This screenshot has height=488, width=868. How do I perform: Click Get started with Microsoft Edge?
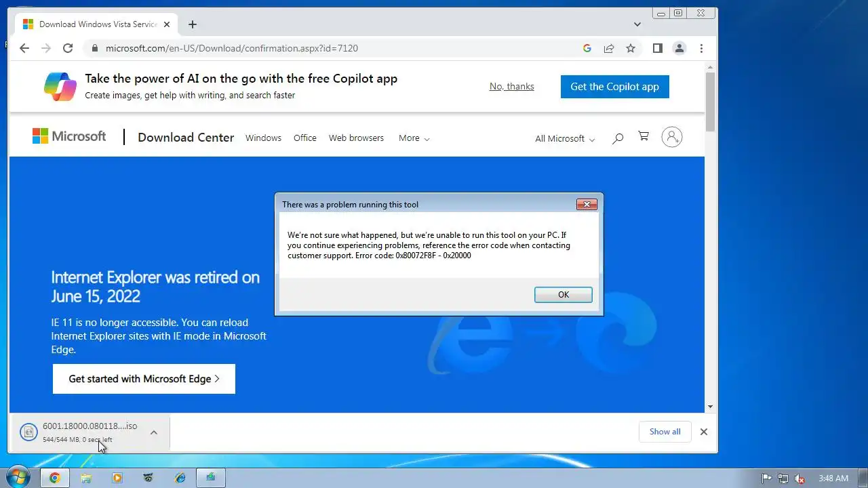click(144, 379)
